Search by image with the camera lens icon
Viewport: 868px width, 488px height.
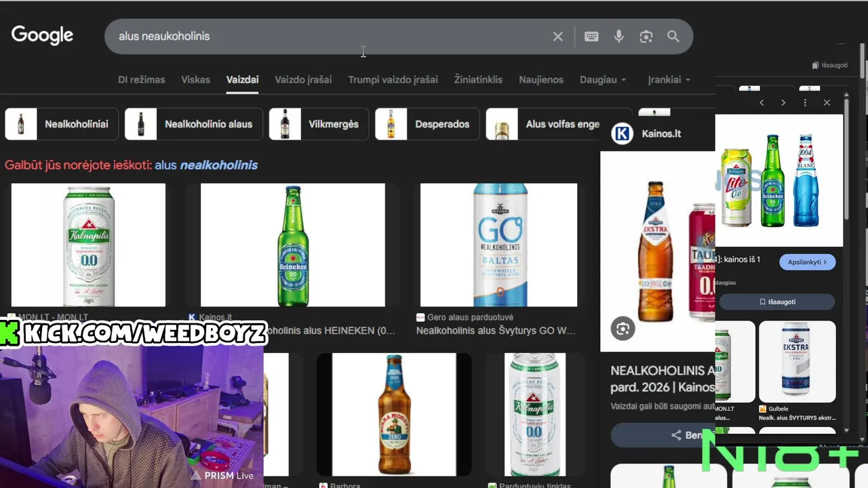646,37
